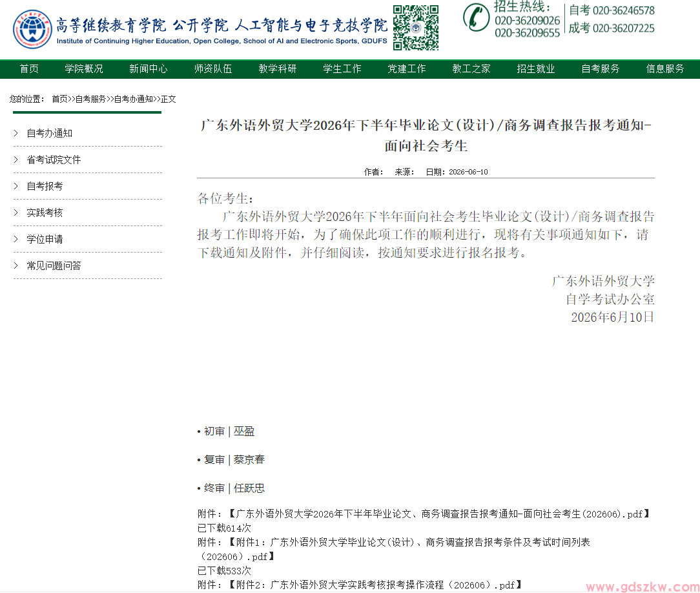Image resolution: width=700 pixels, height=593 pixels.
Task: Open the 学院概况 menu item
Action: 84,68
